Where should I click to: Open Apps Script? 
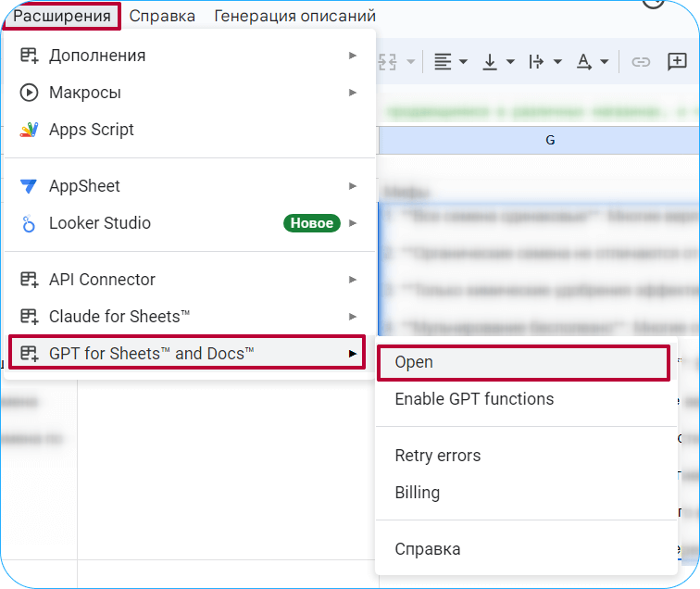(x=189, y=130)
